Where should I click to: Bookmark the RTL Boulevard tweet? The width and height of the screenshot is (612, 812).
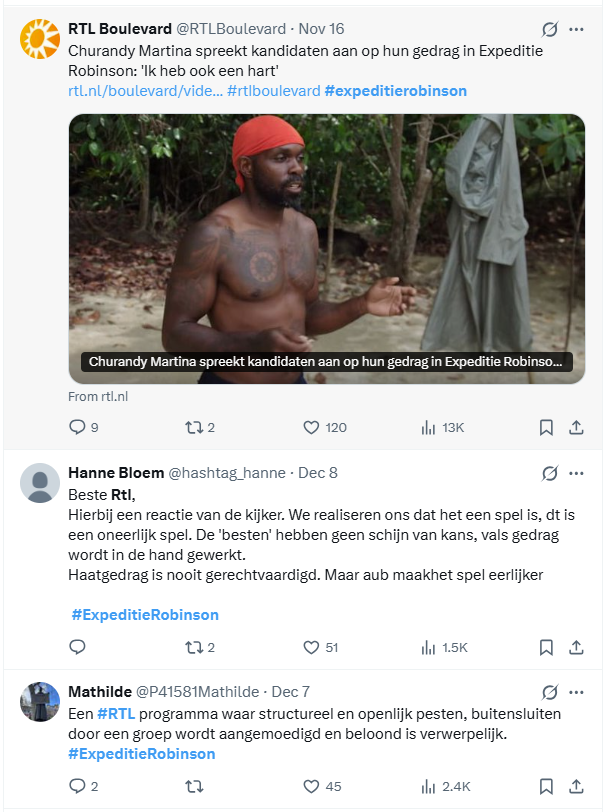pyautogui.click(x=546, y=426)
